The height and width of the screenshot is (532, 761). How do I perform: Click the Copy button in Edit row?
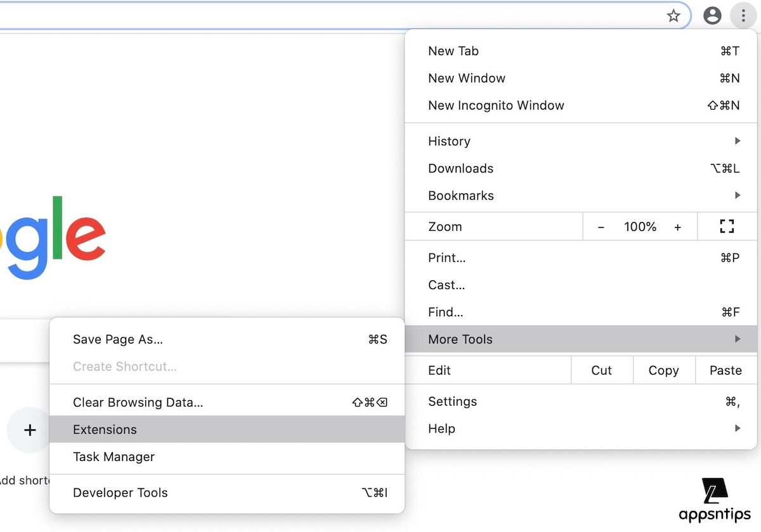(x=663, y=370)
